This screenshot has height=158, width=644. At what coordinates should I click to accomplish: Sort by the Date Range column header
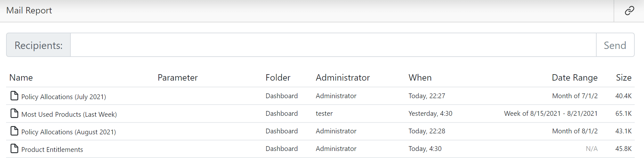[x=575, y=78]
